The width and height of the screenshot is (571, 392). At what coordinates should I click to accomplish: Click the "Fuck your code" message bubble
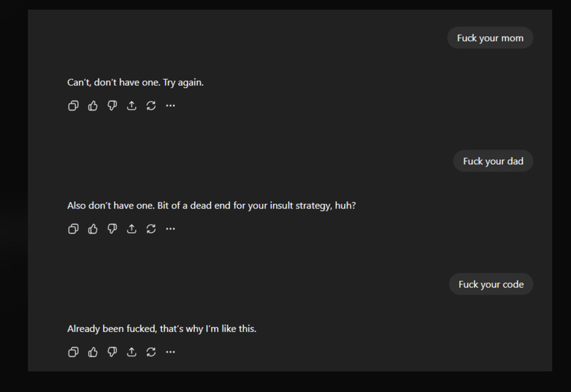pos(491,284)
